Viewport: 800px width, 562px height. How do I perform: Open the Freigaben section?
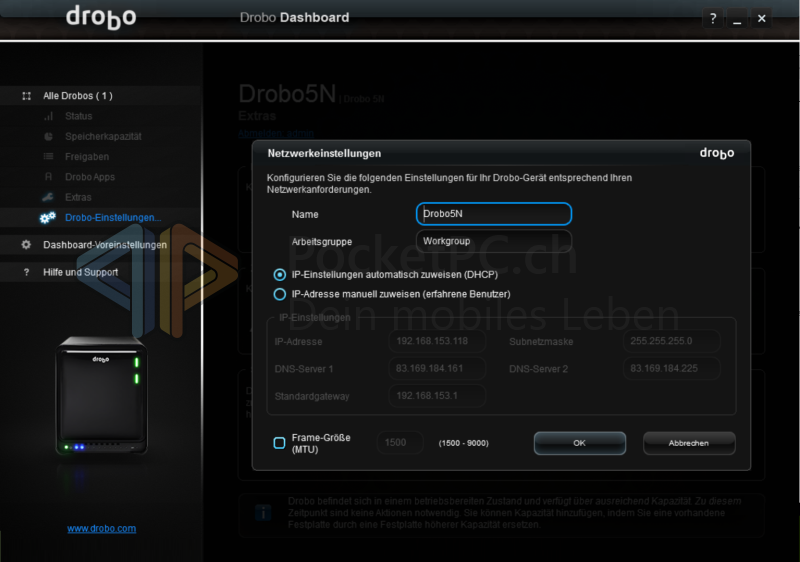(x=87, y=157)
